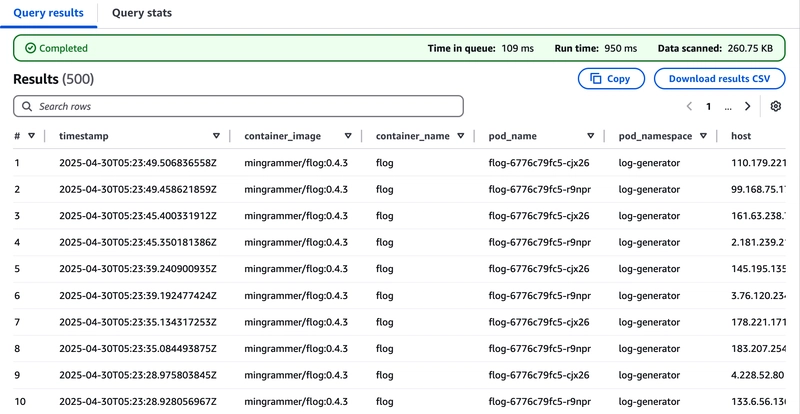Sort by container_image column triangle
The width and height of the screenshot is (800, 414).
point(348,136)
